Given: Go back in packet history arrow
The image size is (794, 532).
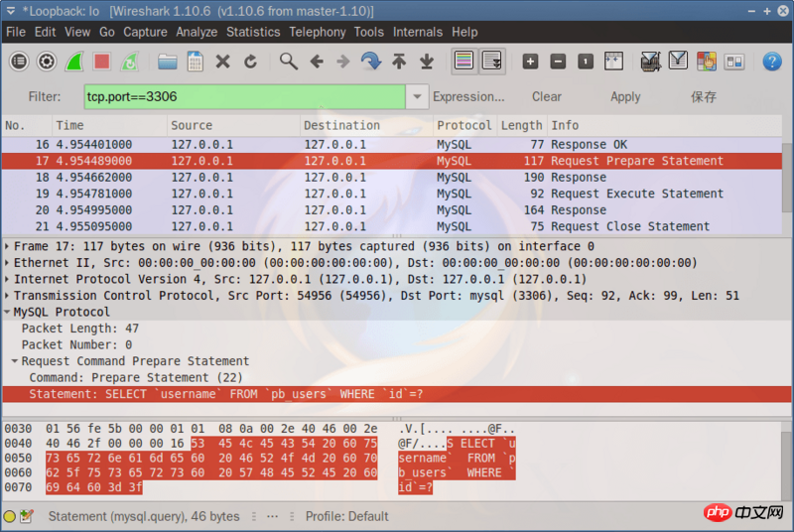Looking at the screenshot, I should 317,62.
